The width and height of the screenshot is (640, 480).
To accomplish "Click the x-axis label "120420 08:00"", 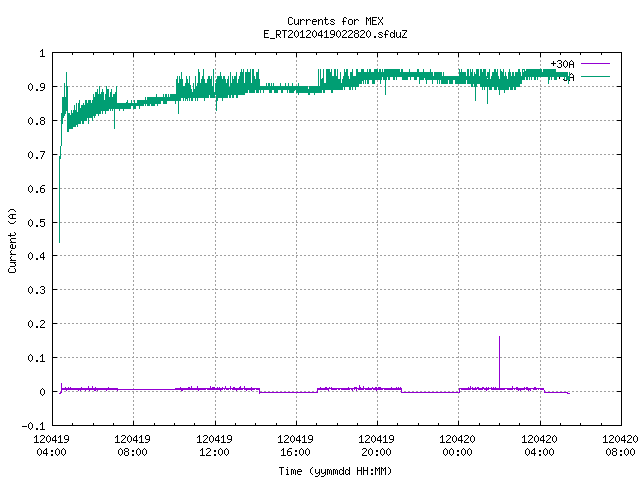I will 620,446.
